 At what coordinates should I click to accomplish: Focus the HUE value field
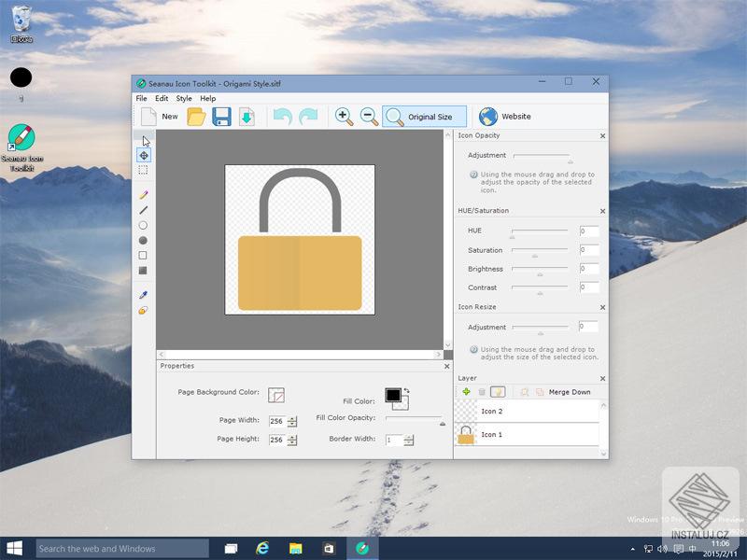(589, 231)
